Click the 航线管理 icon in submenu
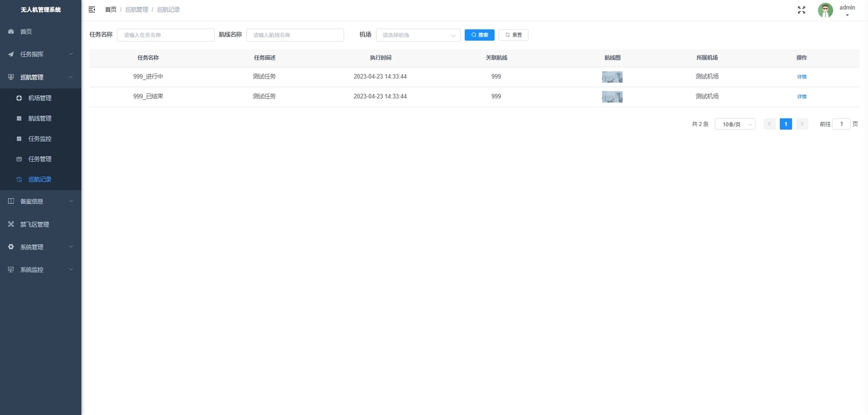Screen dimensions: 868x415 (19, 119)
